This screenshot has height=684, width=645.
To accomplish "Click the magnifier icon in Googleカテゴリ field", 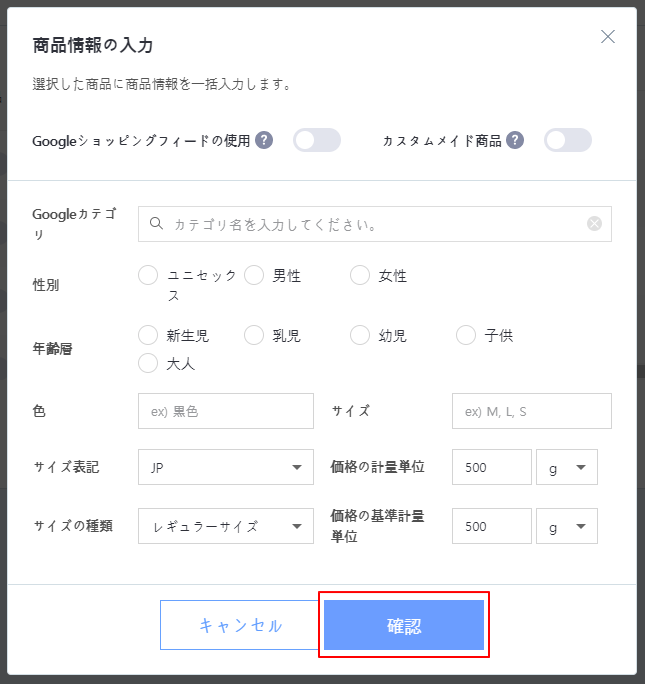I will coord(156,224).
